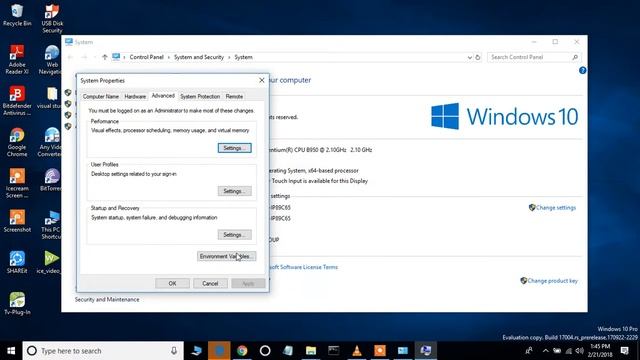Click System and Security in breadcrumb
The image size is (640, 360).
pos(199,57)
